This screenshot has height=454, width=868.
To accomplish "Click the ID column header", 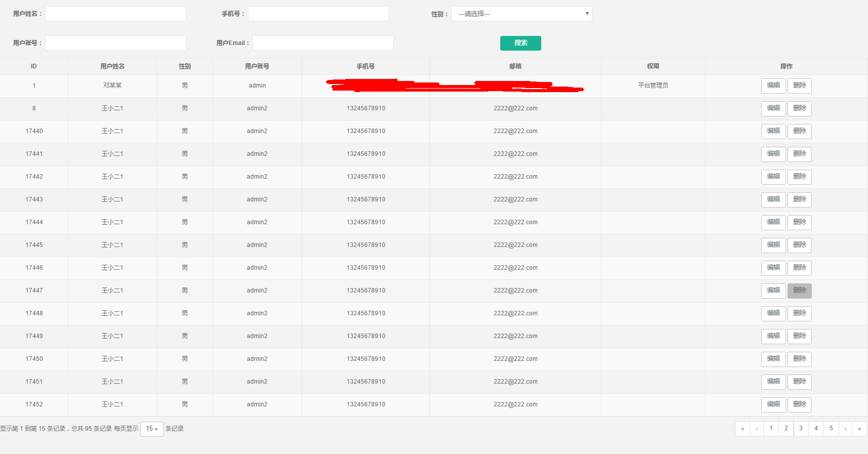I will click(x=34, y=66).
